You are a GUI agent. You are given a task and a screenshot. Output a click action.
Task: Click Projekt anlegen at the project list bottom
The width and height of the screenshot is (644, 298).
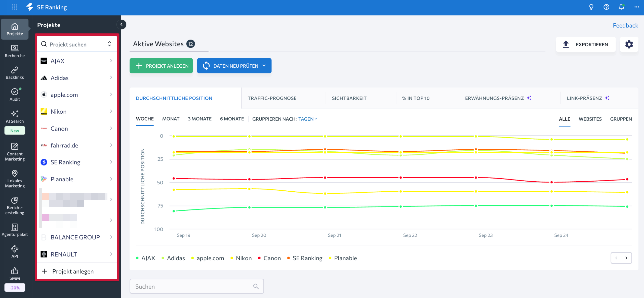tap(77, 271)
